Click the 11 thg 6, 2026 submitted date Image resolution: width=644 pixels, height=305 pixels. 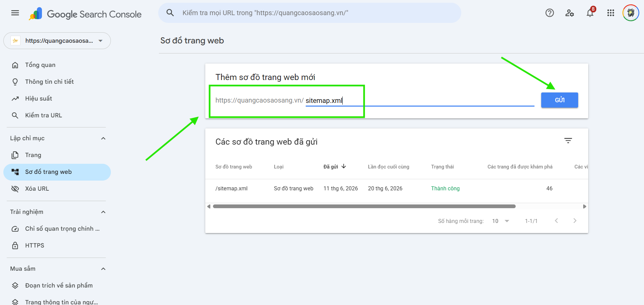[341, 188]
